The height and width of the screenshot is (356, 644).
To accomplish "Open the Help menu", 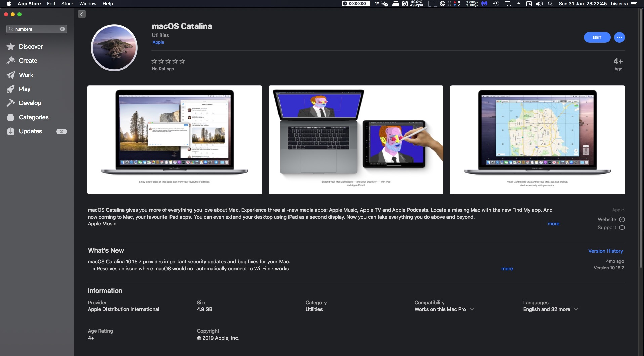I will [108, 4].
